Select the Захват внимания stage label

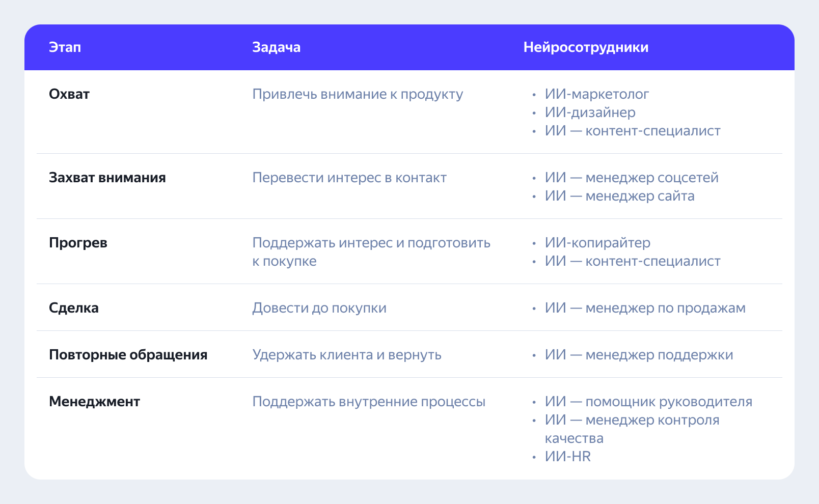(107, 178)
